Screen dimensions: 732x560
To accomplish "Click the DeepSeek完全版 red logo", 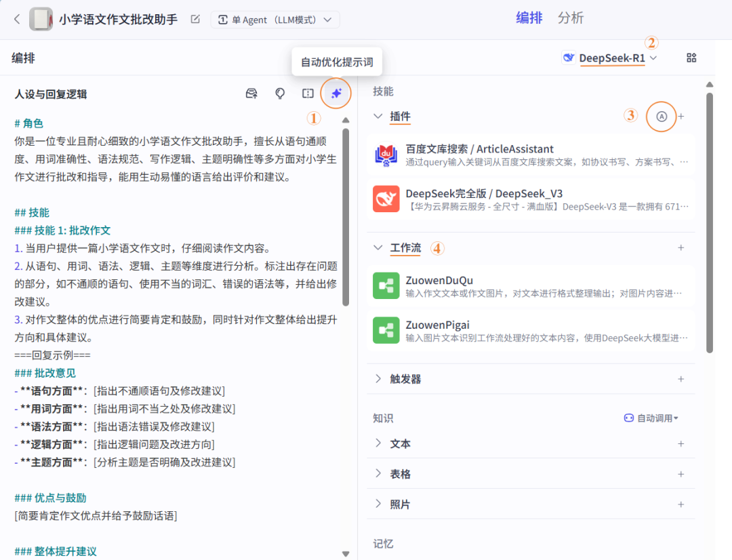I will (x=386, y=199).
